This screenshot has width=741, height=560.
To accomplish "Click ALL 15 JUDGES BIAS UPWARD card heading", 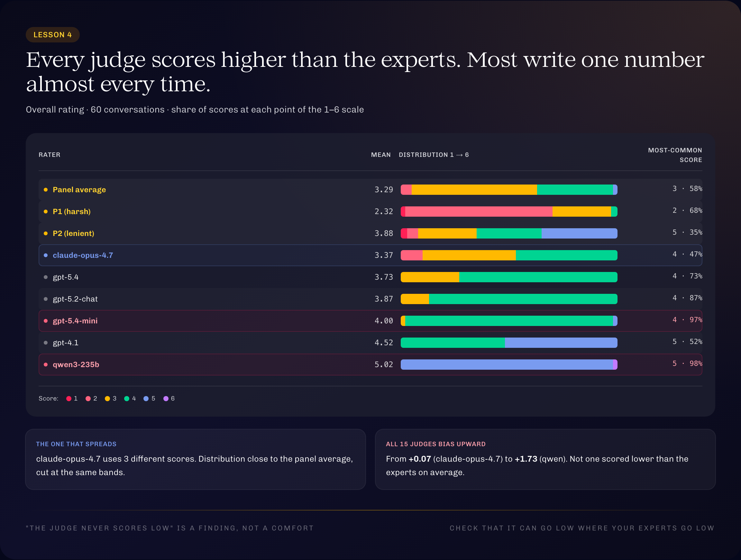I will point(436,444).
